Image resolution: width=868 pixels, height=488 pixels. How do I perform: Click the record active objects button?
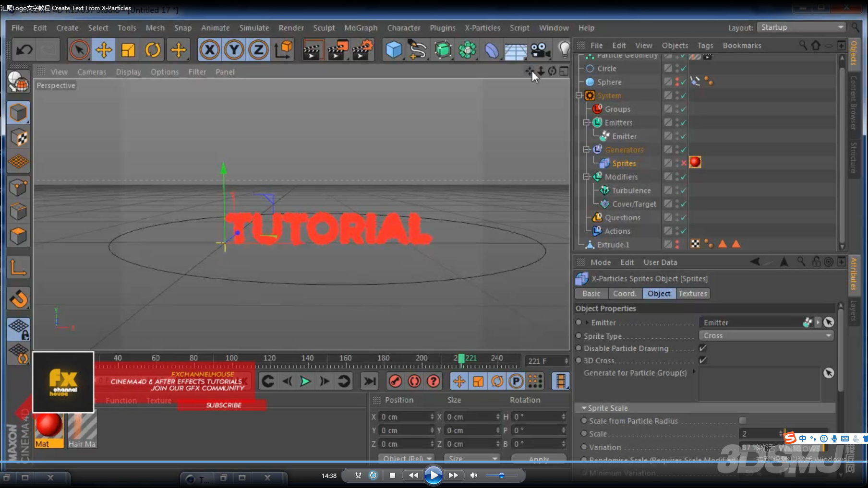pyautogui.click(x=395, y=381)
